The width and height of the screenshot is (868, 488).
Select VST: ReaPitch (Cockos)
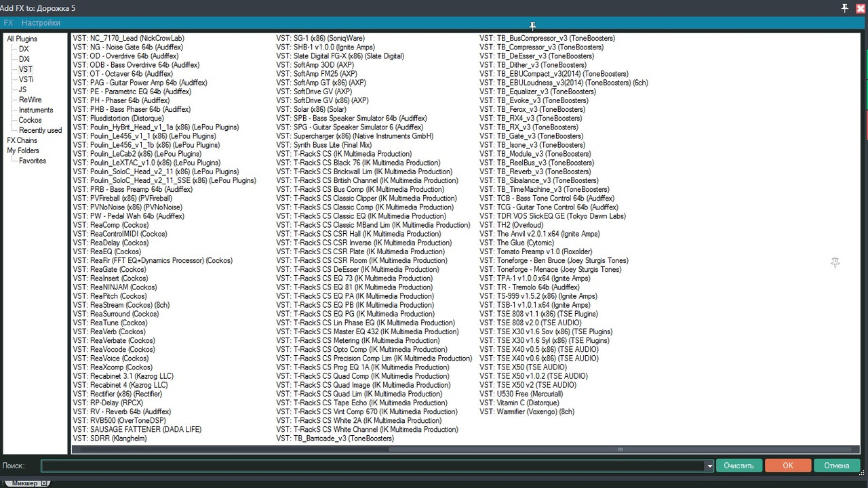tap(110, 296)
